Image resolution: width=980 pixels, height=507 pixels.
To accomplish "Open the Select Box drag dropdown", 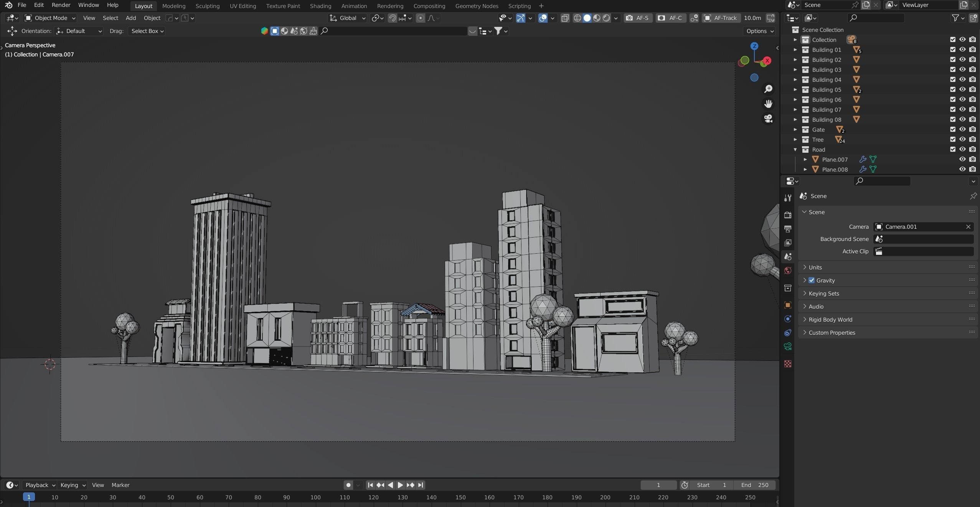I will click(x=147, y=31).
